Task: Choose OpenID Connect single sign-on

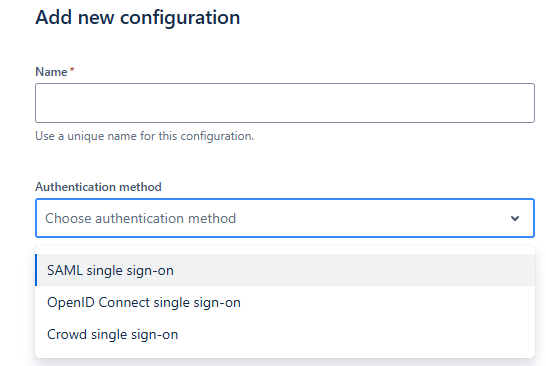Action: 285,302
